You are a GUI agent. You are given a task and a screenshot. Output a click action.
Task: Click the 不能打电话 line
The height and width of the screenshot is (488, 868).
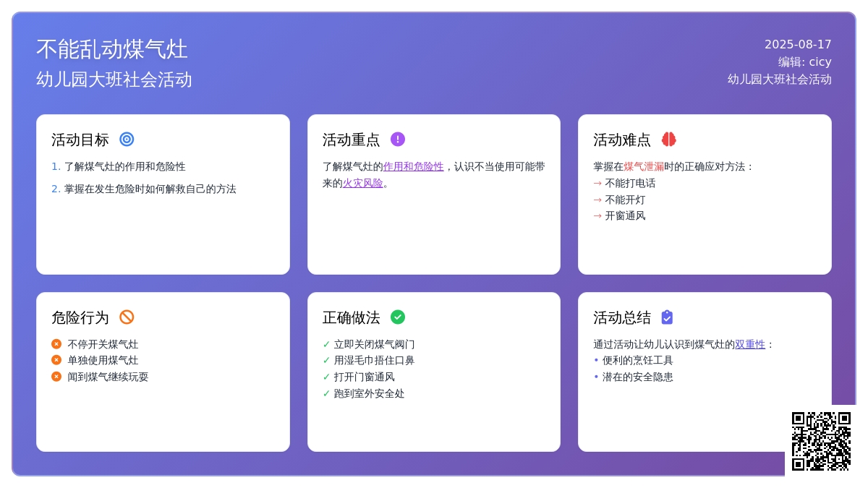624,184
